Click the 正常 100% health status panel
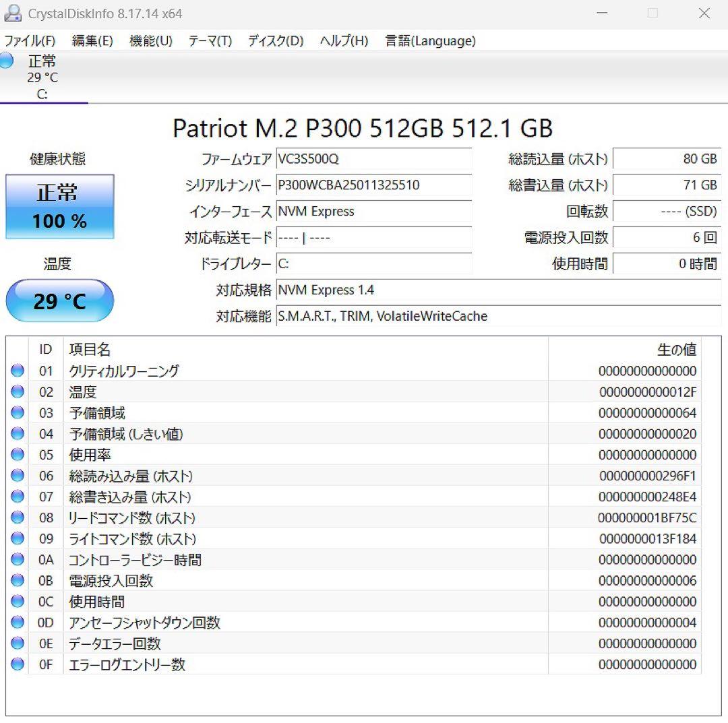The height and width of the screenshot is (723, 728). (x=60, y=206)
